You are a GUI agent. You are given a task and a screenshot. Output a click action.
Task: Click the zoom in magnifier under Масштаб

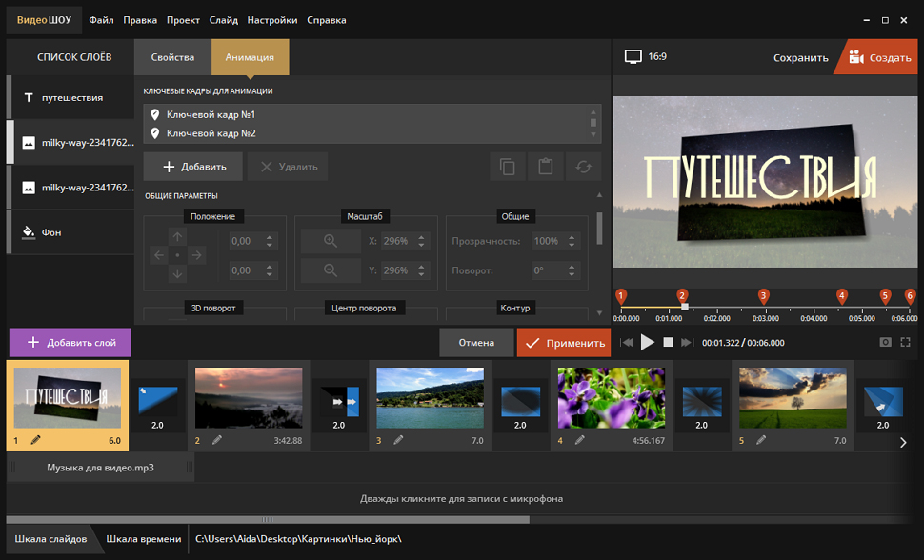click(331, 241)
